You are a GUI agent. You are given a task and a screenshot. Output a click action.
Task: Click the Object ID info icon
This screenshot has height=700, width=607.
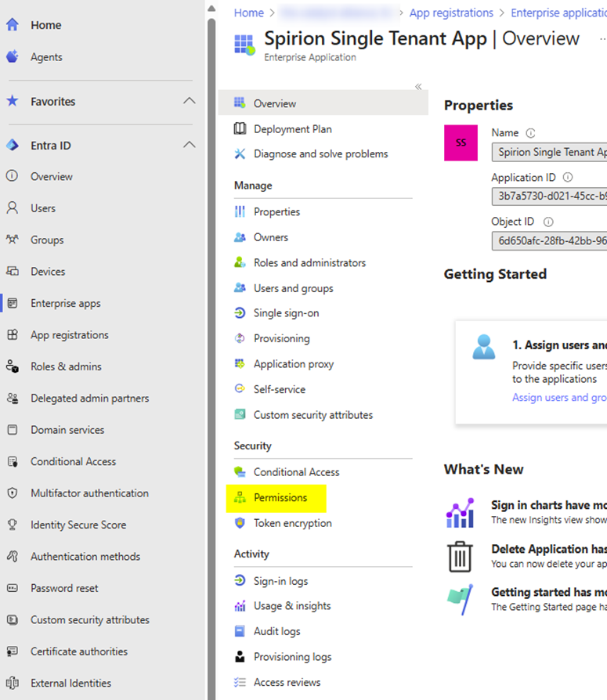[548, 222]
